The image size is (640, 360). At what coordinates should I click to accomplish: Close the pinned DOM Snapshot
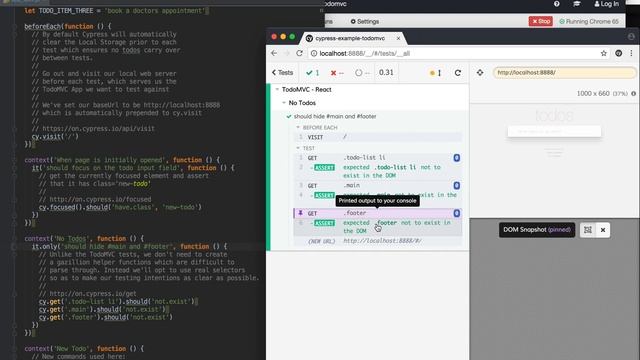(603, 230)
